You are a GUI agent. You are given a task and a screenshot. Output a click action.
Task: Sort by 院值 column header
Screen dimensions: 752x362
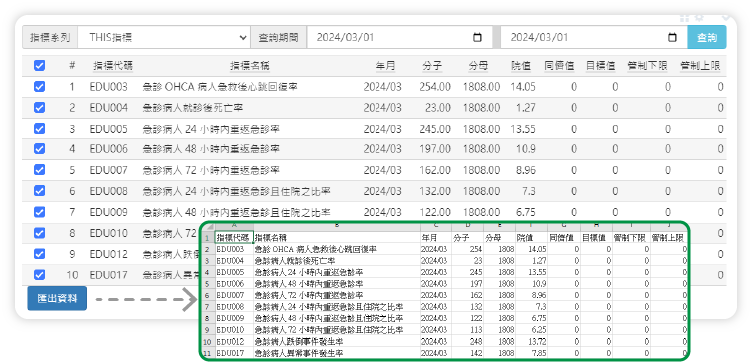point(521,66)
